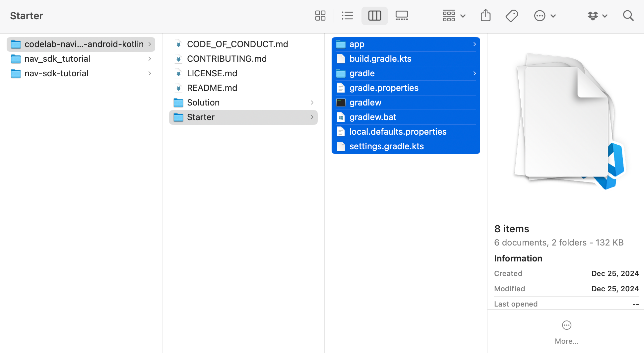This screenshot has height=353, width=644.
Task: Select the gallery view icon
Action: pyautogui.click(x=402, y=15)
